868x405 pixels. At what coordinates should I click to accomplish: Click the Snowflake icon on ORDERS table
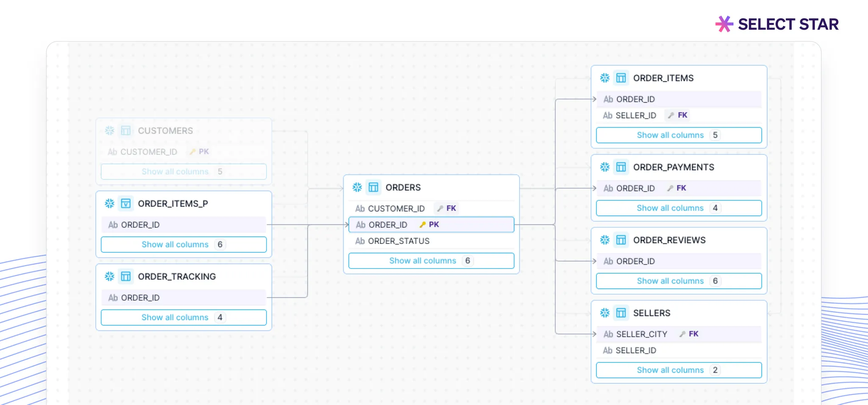pyautogui.click(x=357, y=187)
